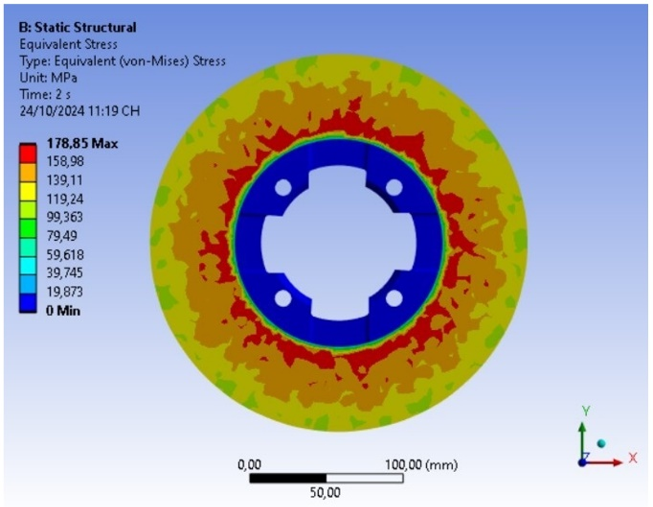Image resolution: width=653 pixels, height=507 pixels.
Task: Click 'Type: Equivalent (von-Mises) Stress' text
Action: coord(122,61)
